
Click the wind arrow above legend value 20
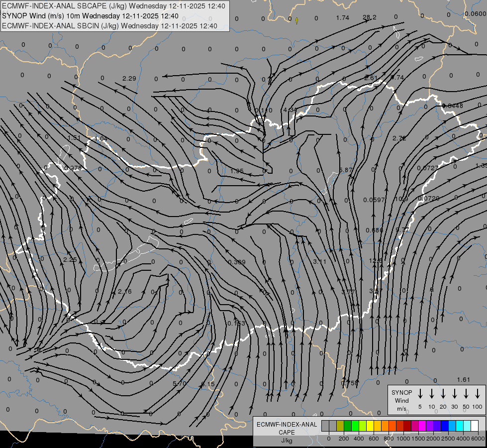pos(443,394)
